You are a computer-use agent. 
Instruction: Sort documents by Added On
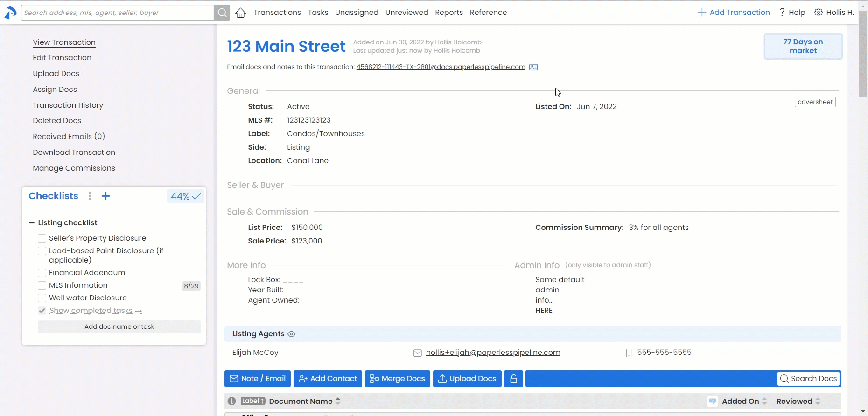[745, 402]
